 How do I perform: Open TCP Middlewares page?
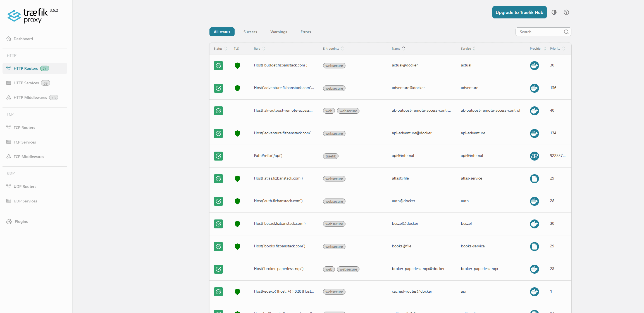(x=35, y=157)
